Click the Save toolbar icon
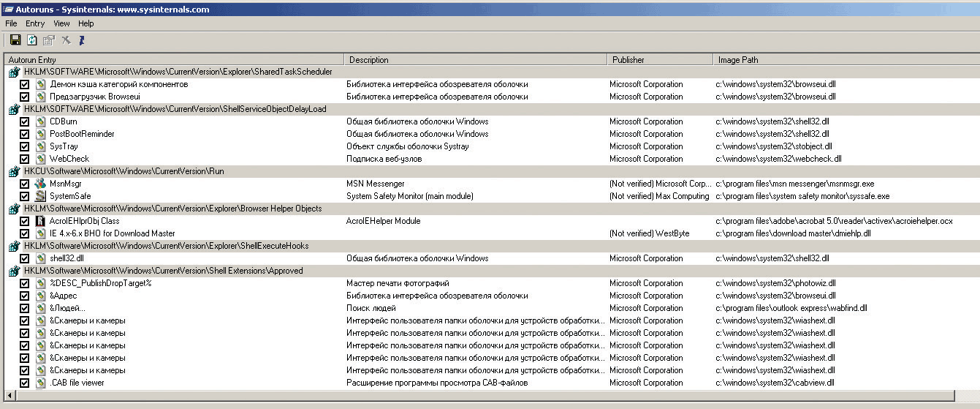The height and width of the screenshot is (409, 980). coord(15,40)
